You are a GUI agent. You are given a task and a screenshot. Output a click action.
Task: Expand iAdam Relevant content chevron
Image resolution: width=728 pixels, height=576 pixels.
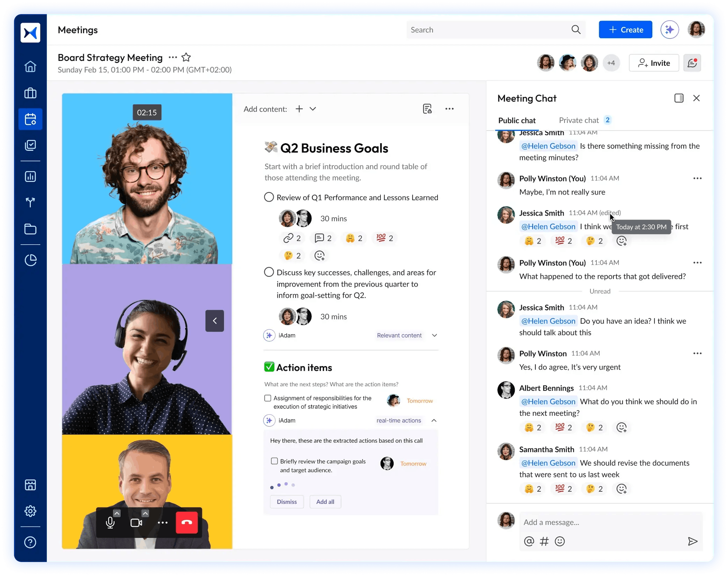click(x=434, y=335)
